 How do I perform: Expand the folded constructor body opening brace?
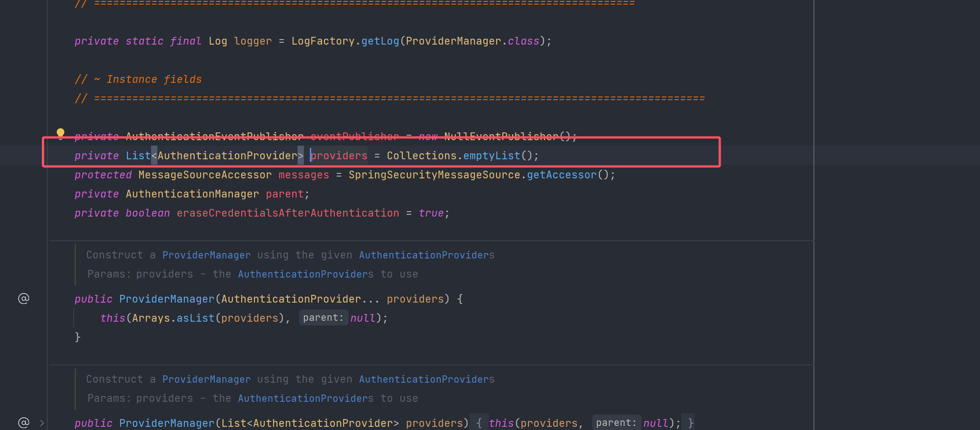[479, 423]
